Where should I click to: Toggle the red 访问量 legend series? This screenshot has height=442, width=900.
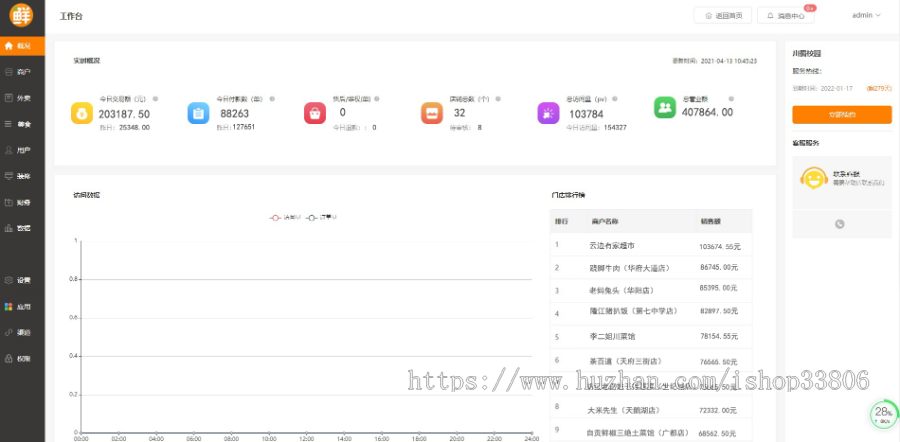[x=285, y=218]
